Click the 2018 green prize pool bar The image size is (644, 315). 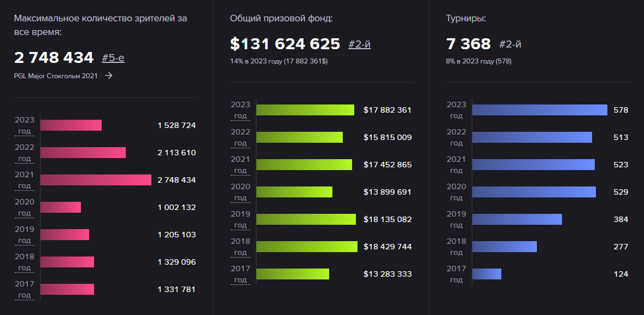click(307, 247)
